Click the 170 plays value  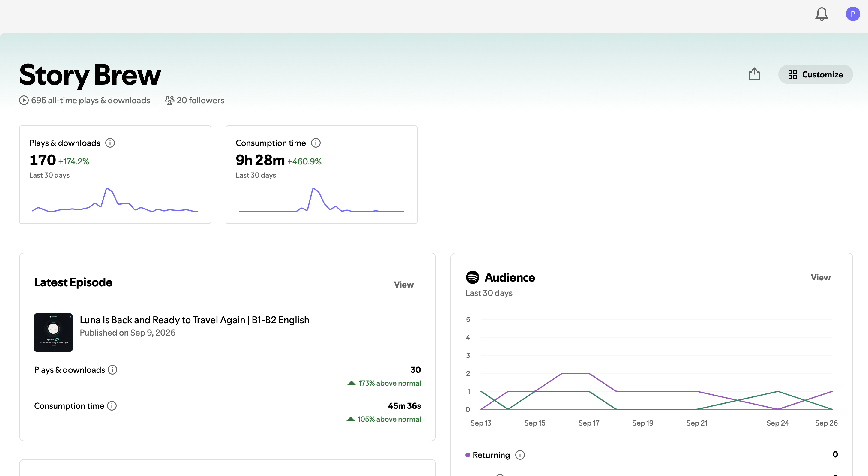43,160
